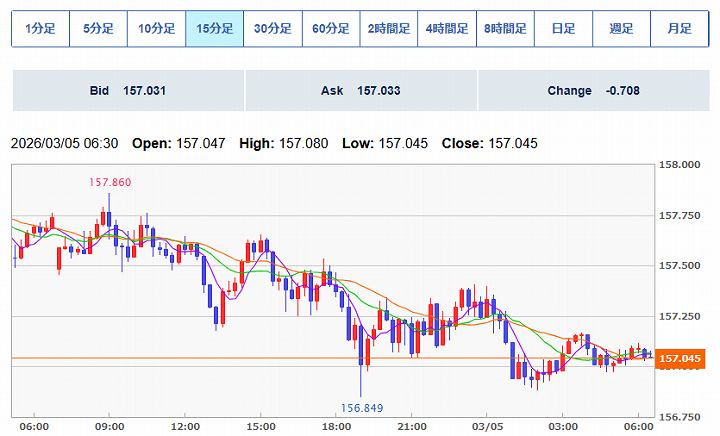Show the weekly 週足 chart
Screen dimensions: 720x436
coord(621,29)
